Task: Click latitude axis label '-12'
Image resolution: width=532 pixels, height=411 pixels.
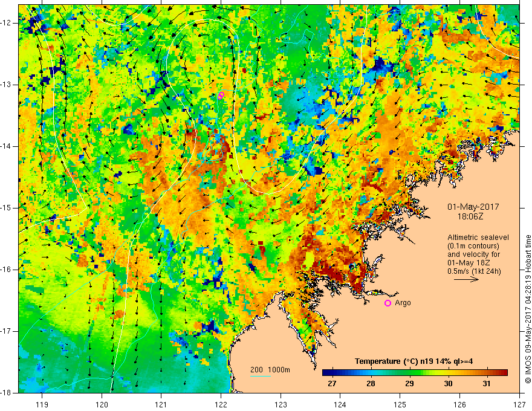Action: [x=7, y=23]
